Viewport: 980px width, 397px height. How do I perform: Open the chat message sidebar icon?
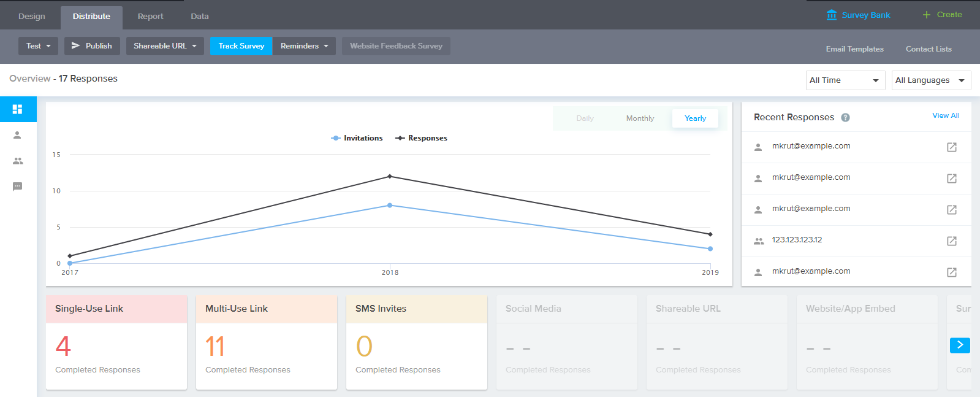click(x=17, y=187)
